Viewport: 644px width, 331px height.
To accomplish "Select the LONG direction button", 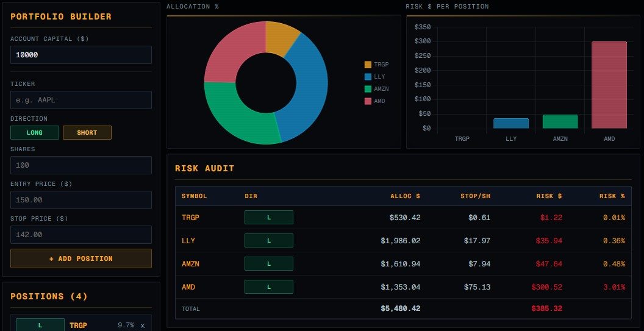I will [x=35, y=133].
